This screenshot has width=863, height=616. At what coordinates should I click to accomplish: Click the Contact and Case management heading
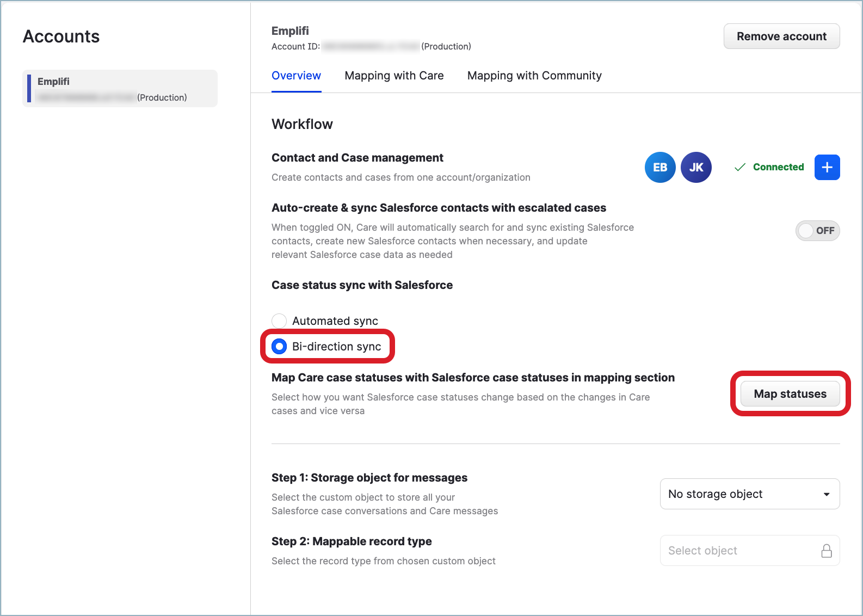[x=357, y=158]
